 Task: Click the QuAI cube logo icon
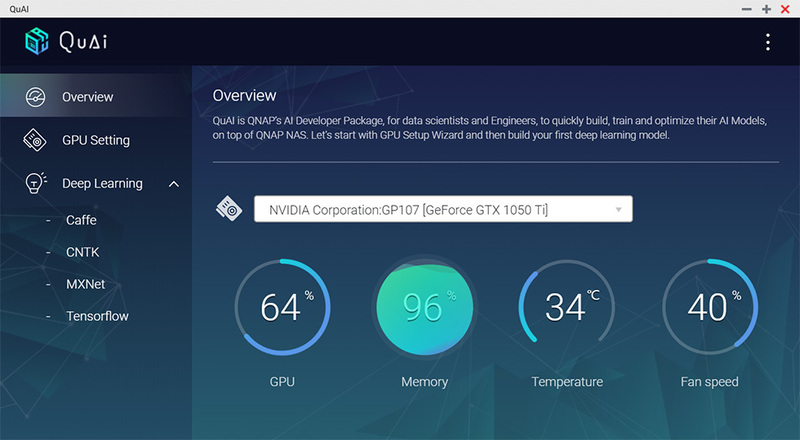(37, 41)
